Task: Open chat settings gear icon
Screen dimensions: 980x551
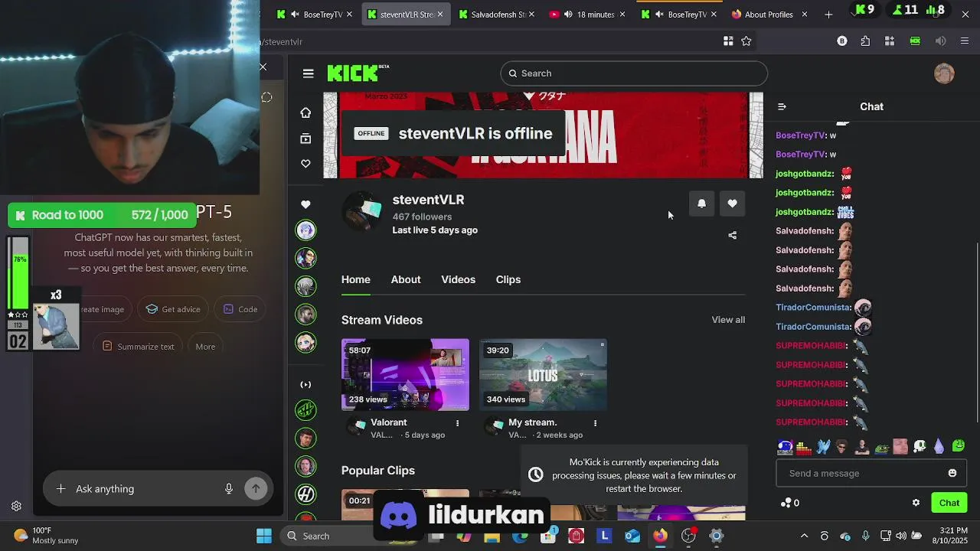Action: tap(916, 503)
